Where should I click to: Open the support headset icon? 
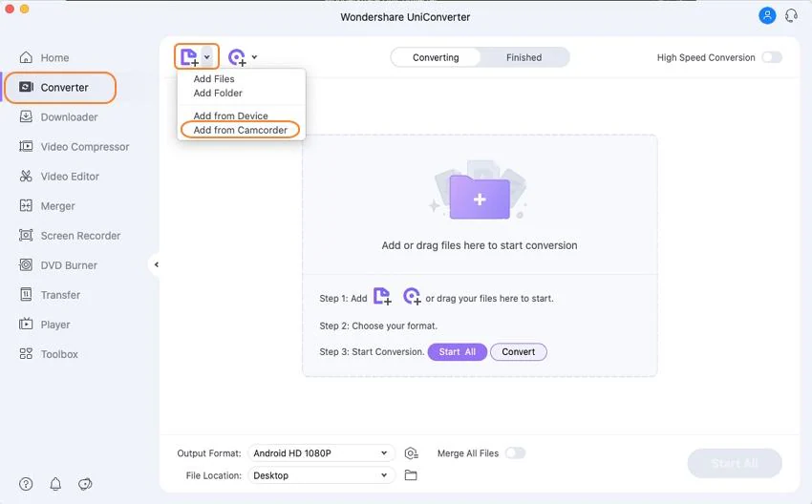click(791, 15)
